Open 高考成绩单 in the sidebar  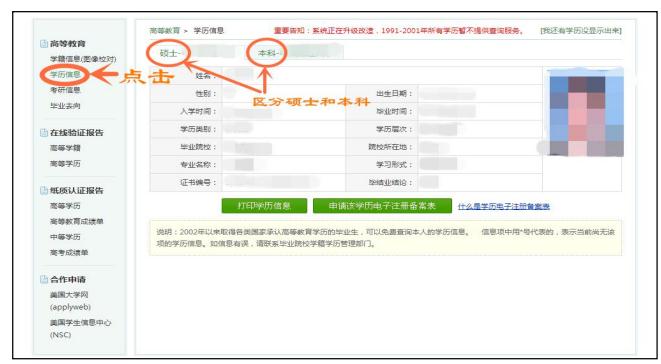tap(69, 253)
